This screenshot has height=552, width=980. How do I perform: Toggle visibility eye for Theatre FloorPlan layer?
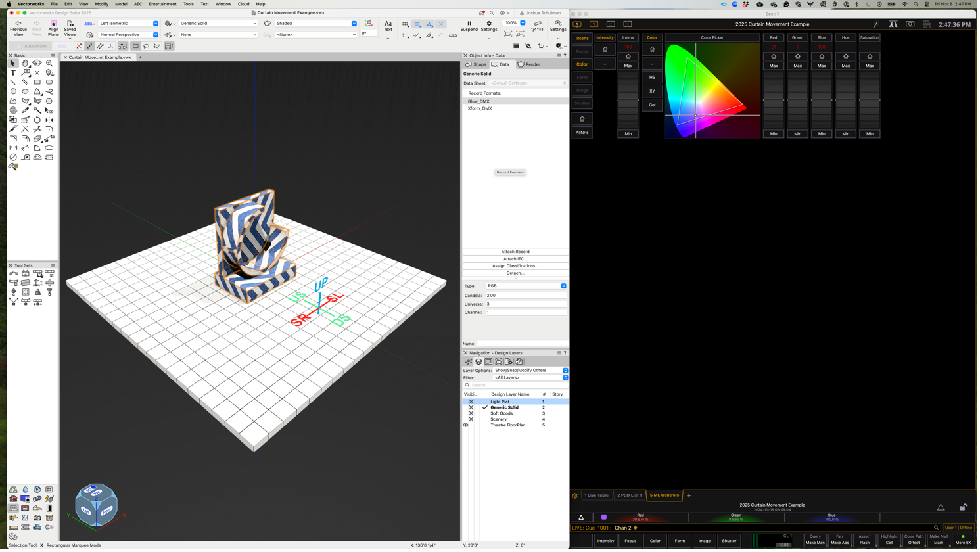pos(466,425)
